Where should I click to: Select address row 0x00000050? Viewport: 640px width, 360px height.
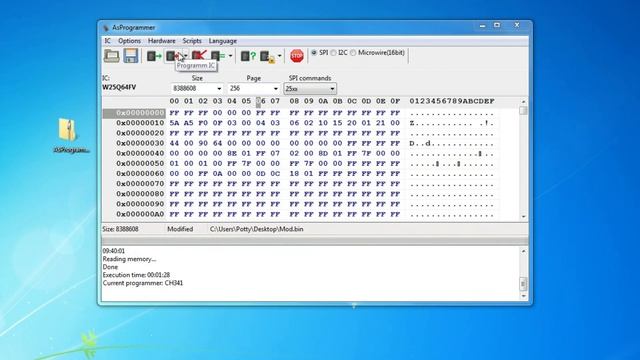tap(140, 163)
